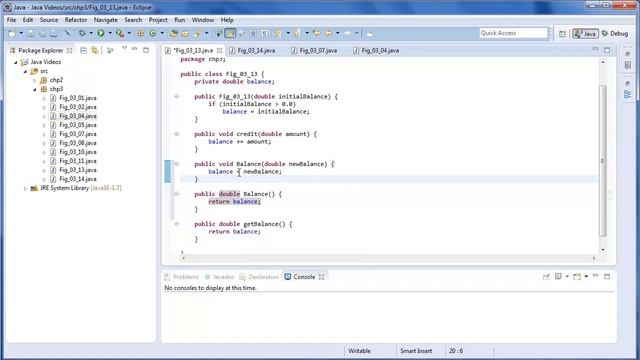The image size is (640, 360).
Task: Open dropdown arrow beside New Java Class
Action: point(162,33)
